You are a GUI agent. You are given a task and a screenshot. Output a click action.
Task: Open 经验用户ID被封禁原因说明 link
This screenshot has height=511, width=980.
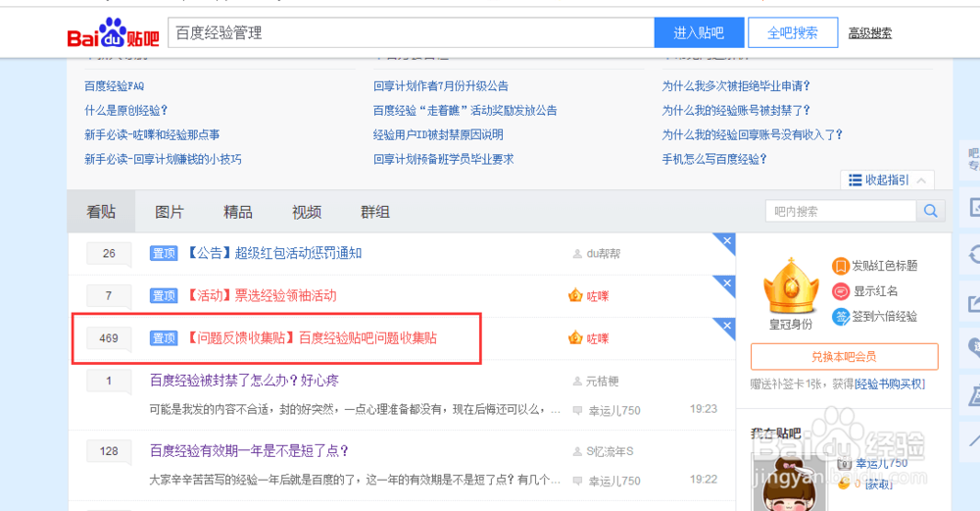tap(438, 135)
